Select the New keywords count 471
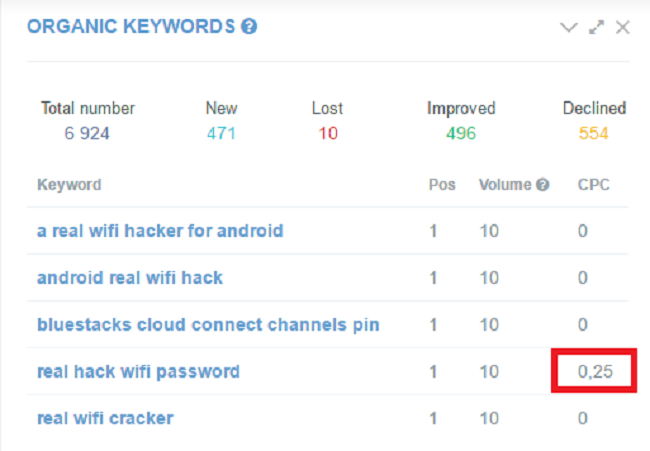This screenshot has height=451, width=650. [x=221, y=133]
